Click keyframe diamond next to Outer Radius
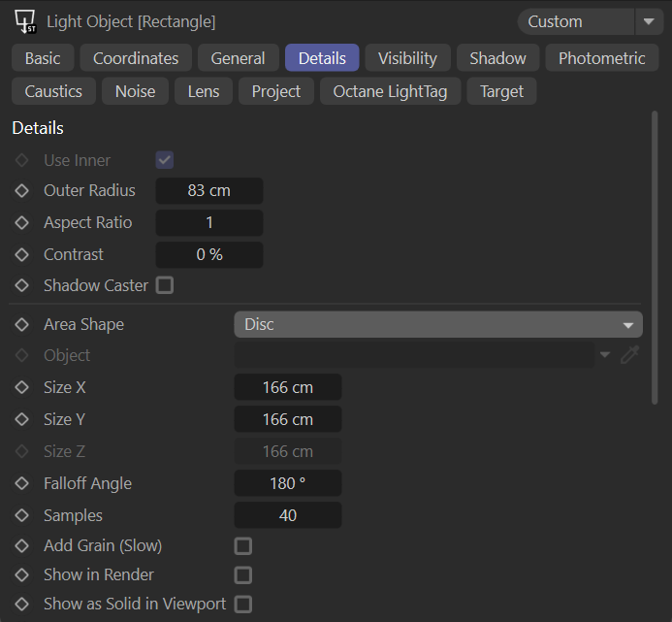The width and height of the screenshot is (672, 622). pos(22,191)
